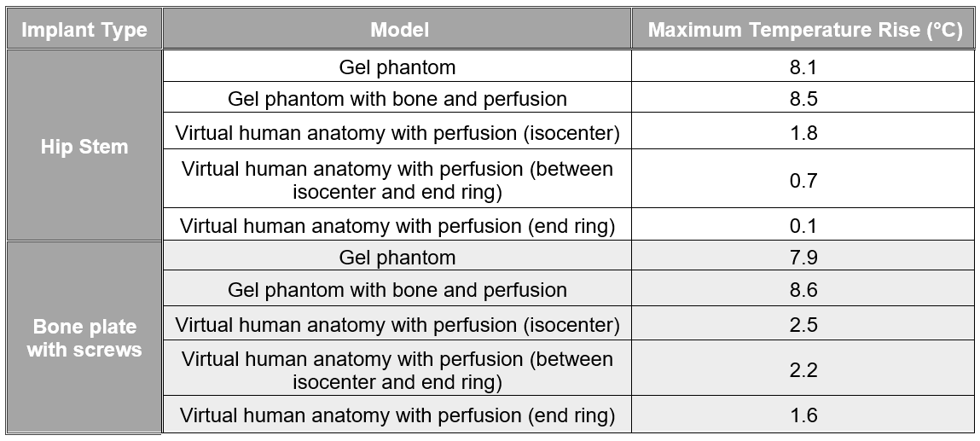This screenshot has width=980, height=441.
Task: Select the 8.5 temperature value cell
Action: (x=803, y=99)
